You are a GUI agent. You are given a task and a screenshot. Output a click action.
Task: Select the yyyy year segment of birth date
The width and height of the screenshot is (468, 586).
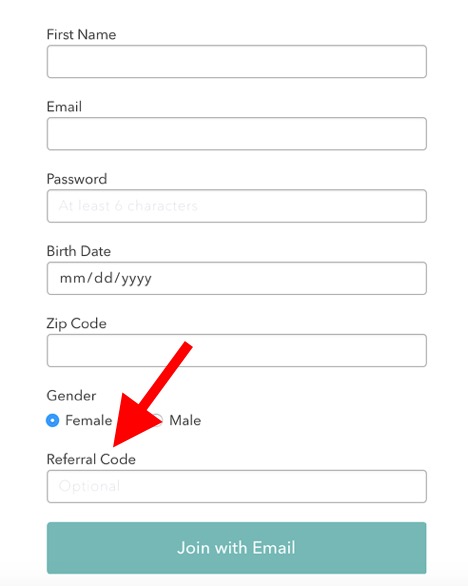pyautogui.click(x=136, y=279)
